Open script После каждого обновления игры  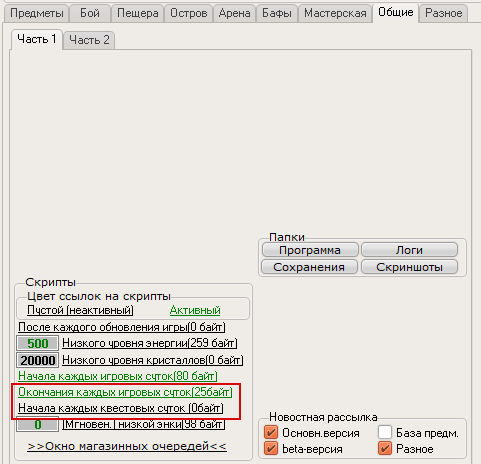coord(122,327)
